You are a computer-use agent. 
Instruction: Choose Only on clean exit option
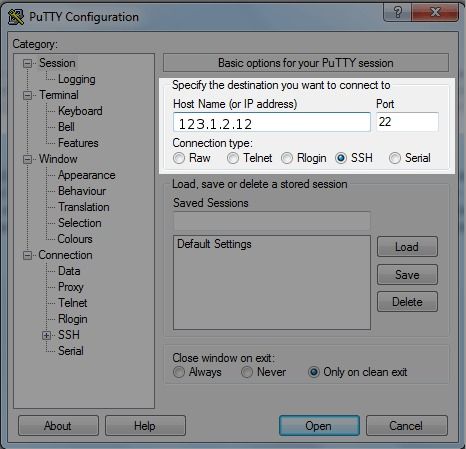pos(314,372)
